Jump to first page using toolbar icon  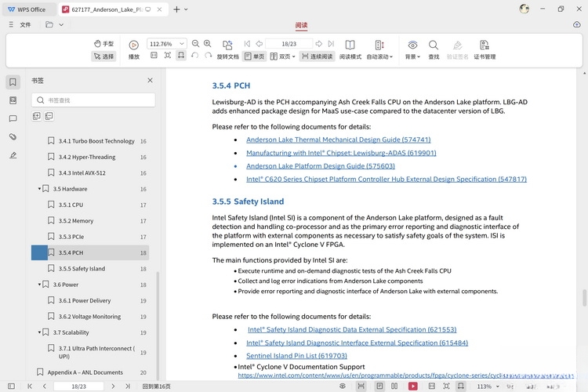point(247,44)
